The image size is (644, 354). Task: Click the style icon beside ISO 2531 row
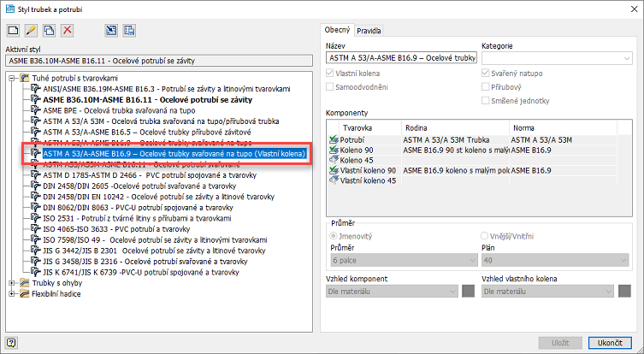click(36, 218)
